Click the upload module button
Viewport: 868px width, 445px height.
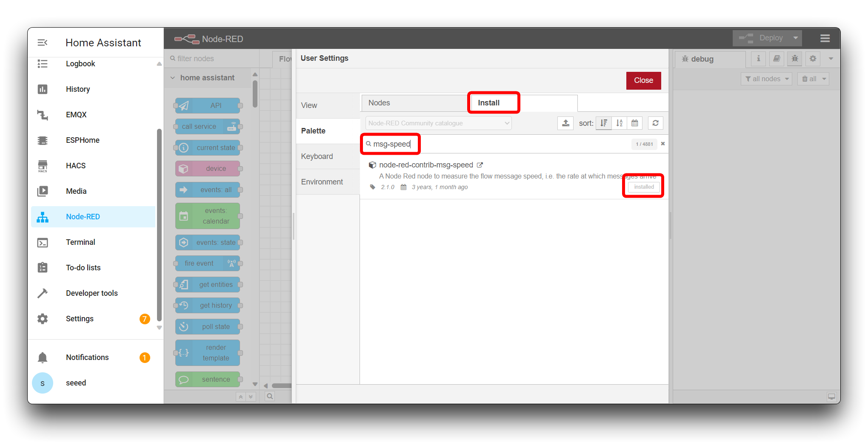coord(565,123)
